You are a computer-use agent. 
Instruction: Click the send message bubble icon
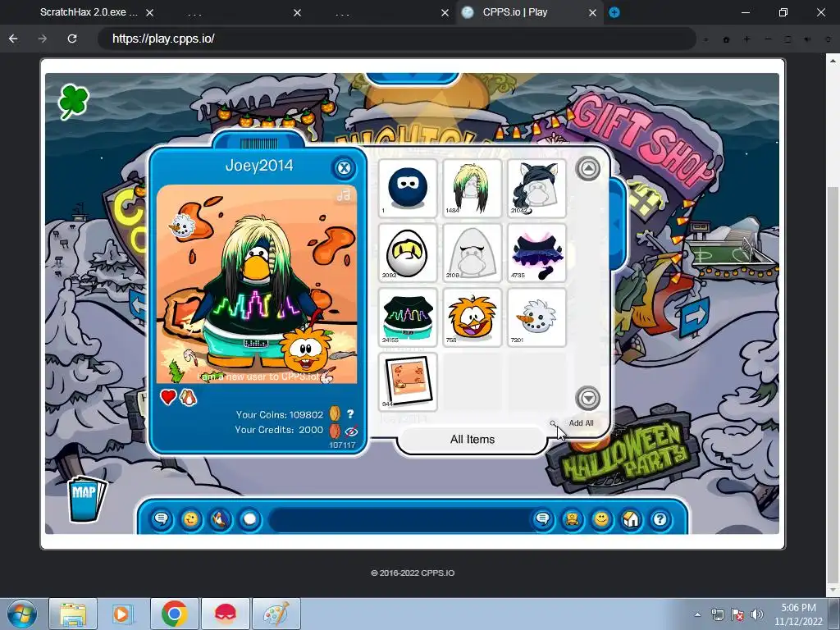(542, 519)
